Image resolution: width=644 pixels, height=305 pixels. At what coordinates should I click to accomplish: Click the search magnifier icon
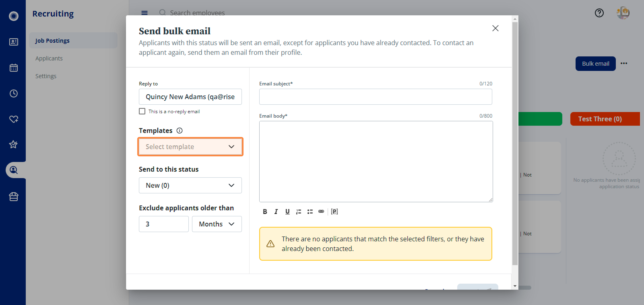coord(162,12)
